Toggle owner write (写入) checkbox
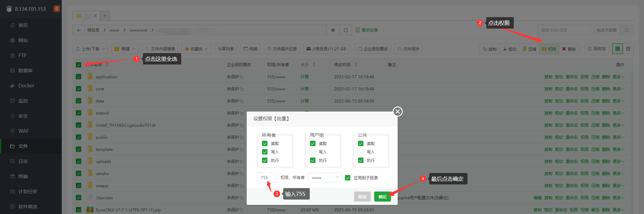 [265, 152]
